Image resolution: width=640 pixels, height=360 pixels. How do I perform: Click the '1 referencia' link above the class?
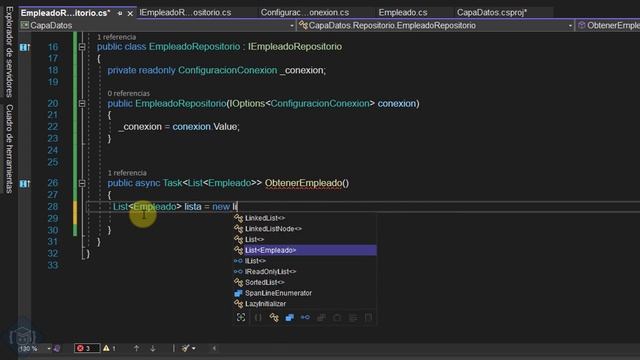(117, 37)
